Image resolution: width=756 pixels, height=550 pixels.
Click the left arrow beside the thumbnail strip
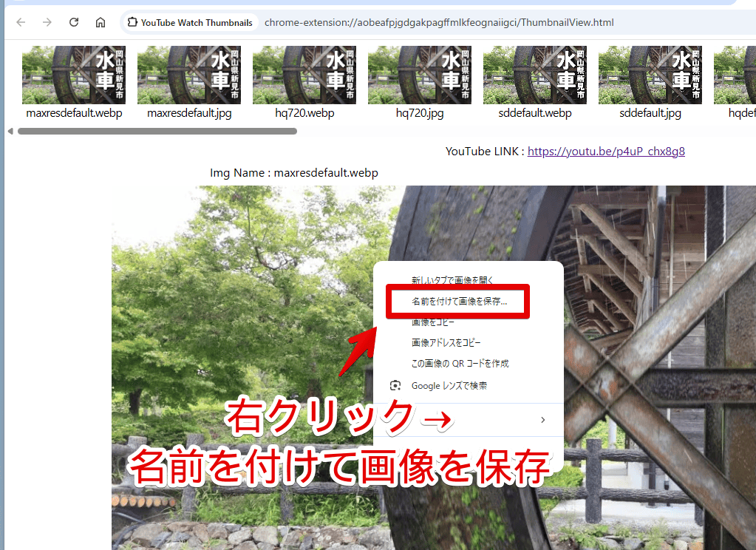tap(9, 131)
